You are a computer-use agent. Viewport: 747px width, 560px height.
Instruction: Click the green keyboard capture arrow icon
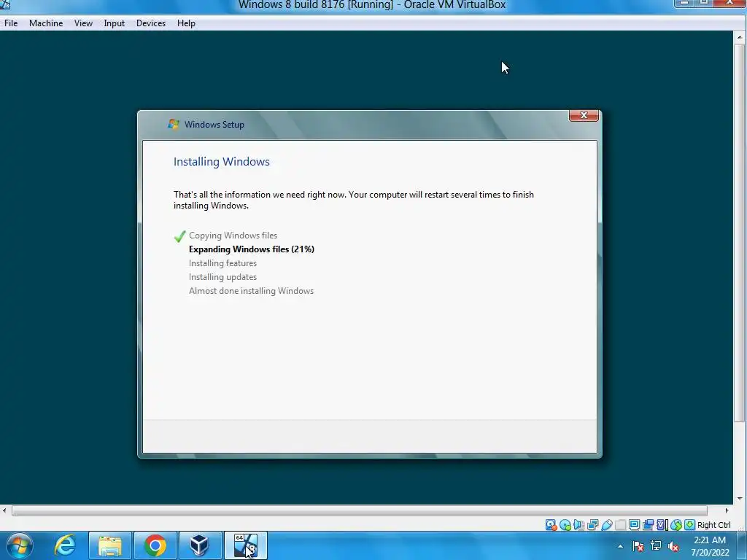pos(689,525)
